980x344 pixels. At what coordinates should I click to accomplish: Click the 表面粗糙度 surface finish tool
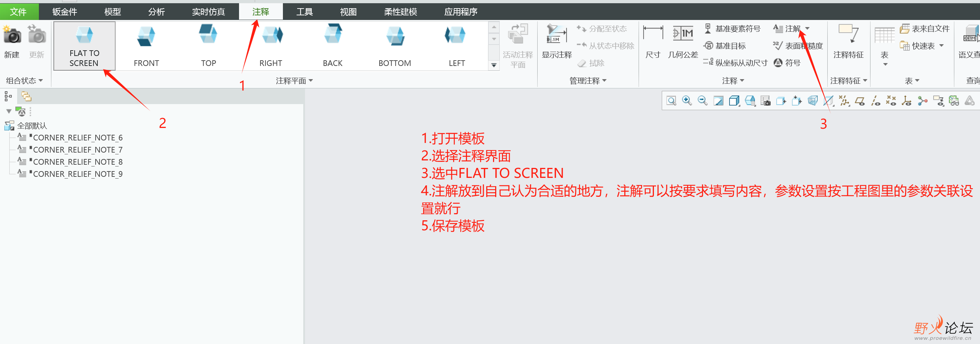(798, 46)
